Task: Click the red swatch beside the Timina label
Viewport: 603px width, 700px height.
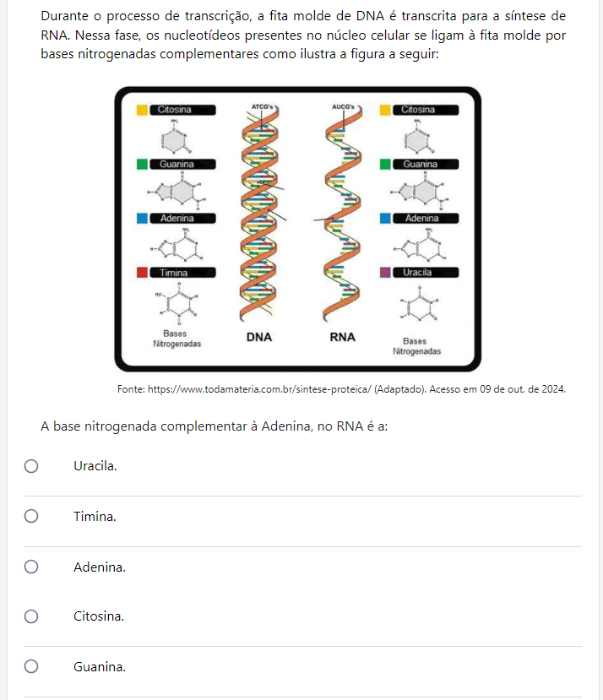Action: [142, 273]
